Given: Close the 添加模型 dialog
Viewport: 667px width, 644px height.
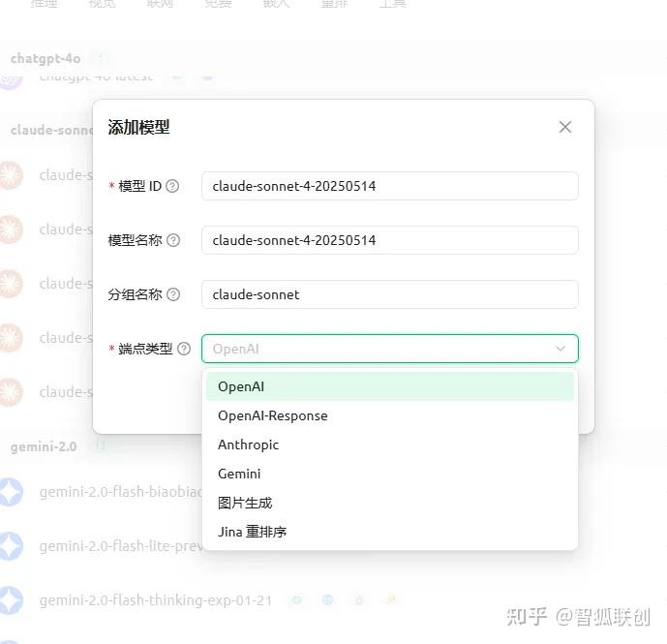Looking at the screenshot, I should pyautogui.click(x=565, y=127).
